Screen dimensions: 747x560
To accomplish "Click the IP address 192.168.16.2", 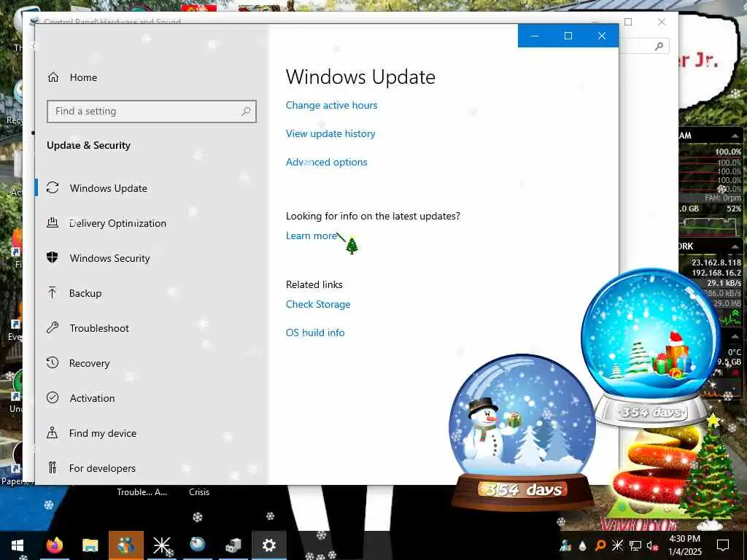I will click(716, 273).
